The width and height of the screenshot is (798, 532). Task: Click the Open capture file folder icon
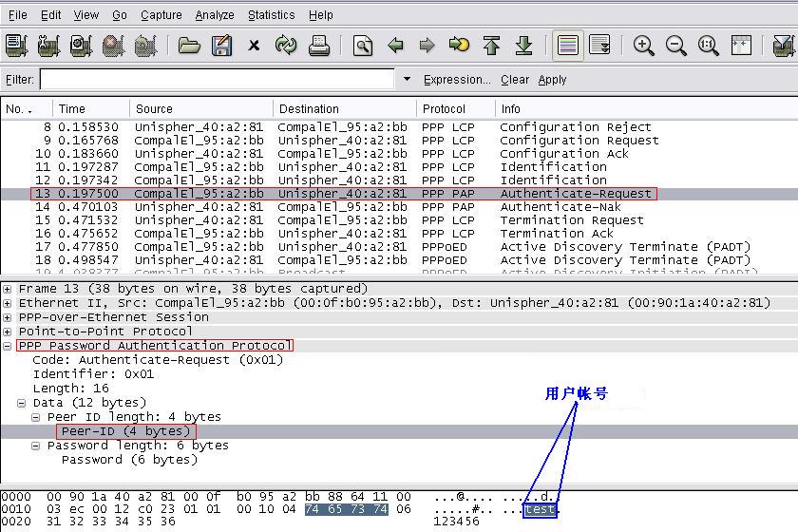point(189,45)
